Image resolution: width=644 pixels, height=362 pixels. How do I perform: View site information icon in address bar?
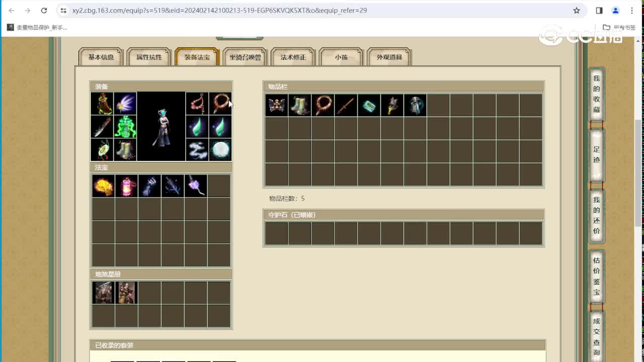click(63, 10)
